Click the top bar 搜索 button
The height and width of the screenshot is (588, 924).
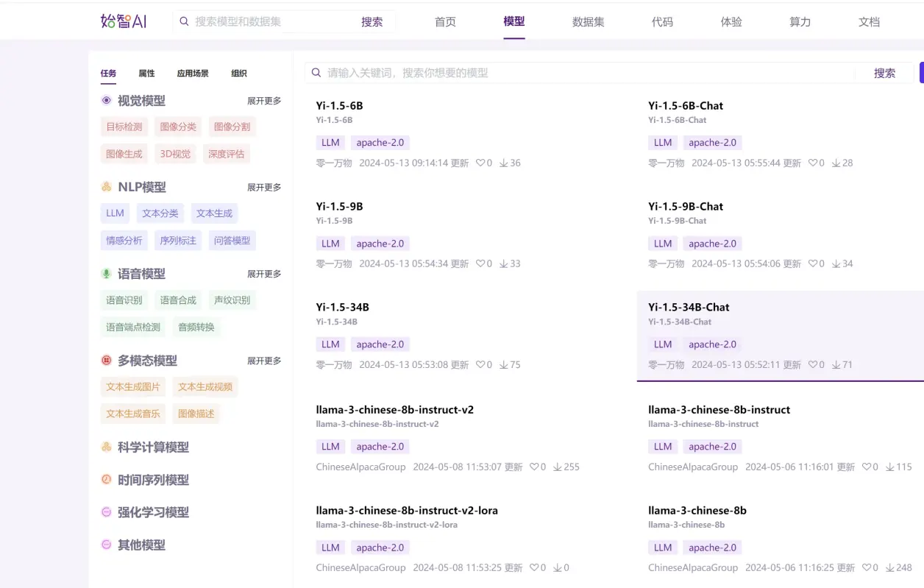[372, 22]
